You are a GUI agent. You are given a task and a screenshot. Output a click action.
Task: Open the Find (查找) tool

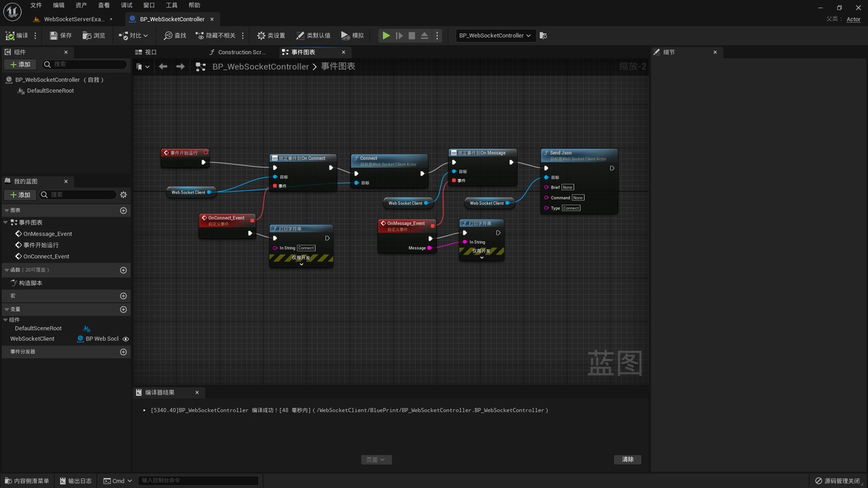click(x=175, y=35)
